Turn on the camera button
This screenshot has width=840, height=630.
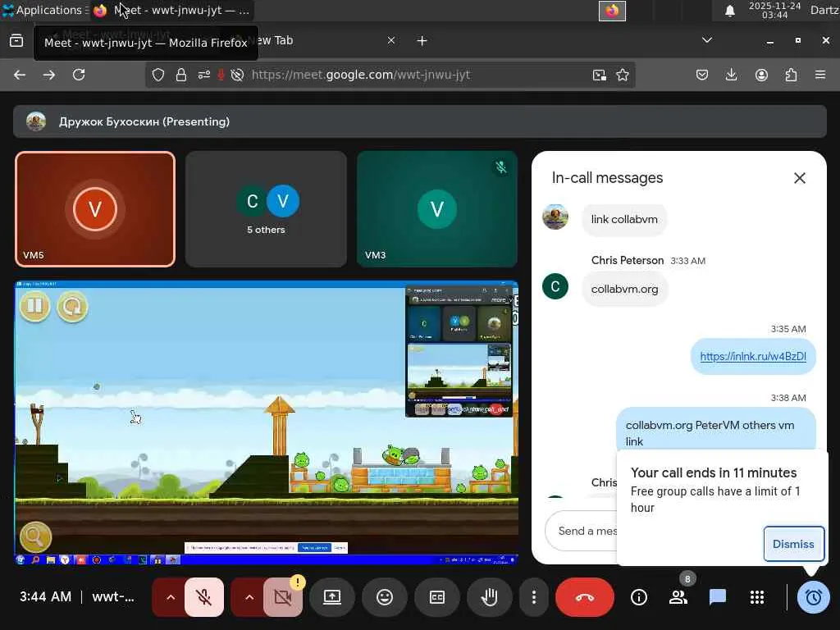(x=283, y=597)
